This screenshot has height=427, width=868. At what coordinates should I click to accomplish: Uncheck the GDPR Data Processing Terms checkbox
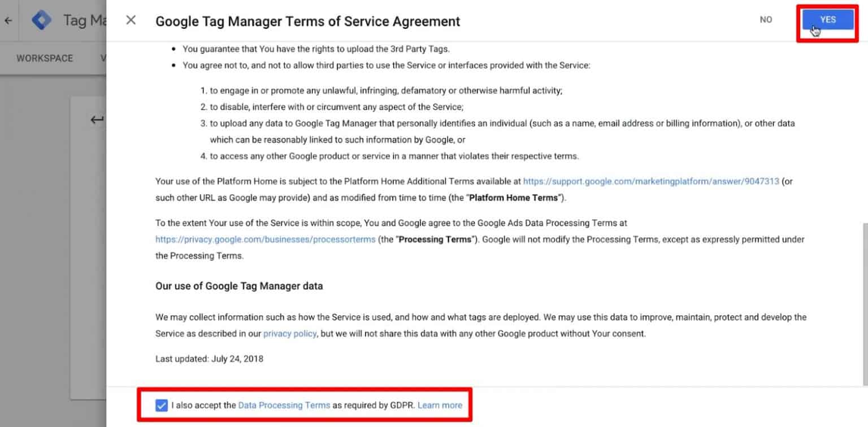(x=162, y=405)
